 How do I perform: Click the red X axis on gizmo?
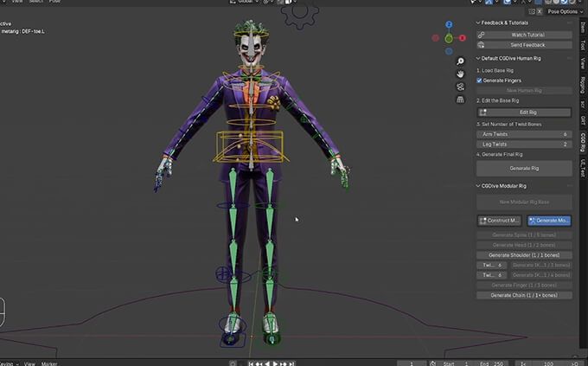click(x=463, y=38)
